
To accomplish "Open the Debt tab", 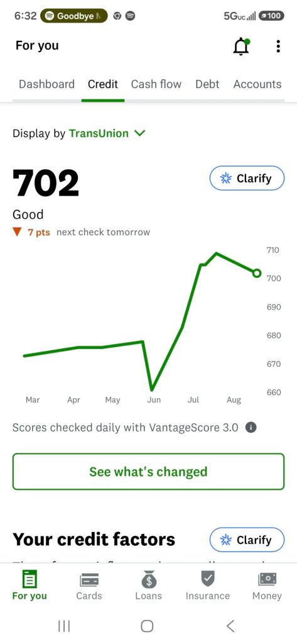I will point(207,84).
